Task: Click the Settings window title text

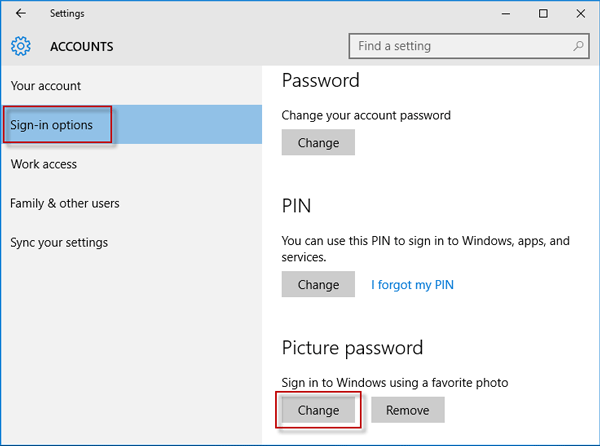Action: pyautogui.click(x=67, y=13)
